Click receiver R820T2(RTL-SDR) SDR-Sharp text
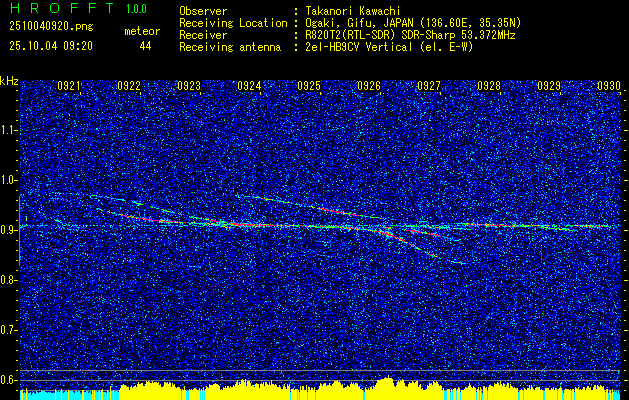 (x=410, y=35)
